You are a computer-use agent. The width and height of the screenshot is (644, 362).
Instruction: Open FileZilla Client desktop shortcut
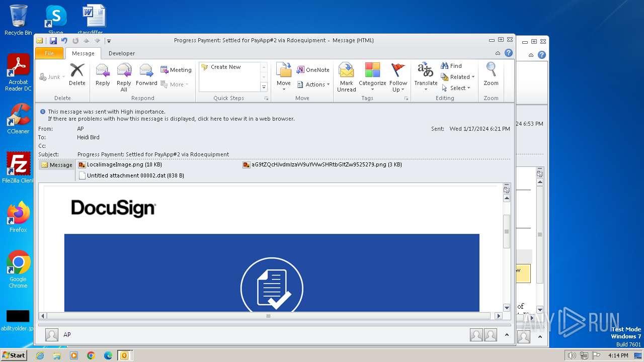pyautogui.click(x=18, y=167)
